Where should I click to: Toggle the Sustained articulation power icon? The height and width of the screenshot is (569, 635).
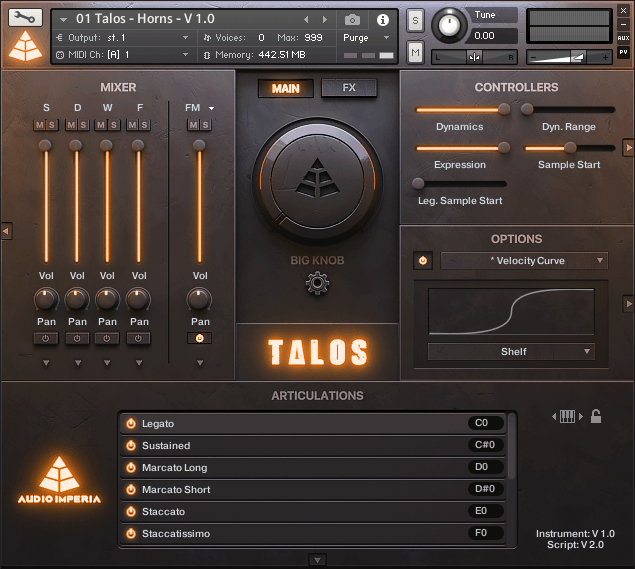pos(130,445)
